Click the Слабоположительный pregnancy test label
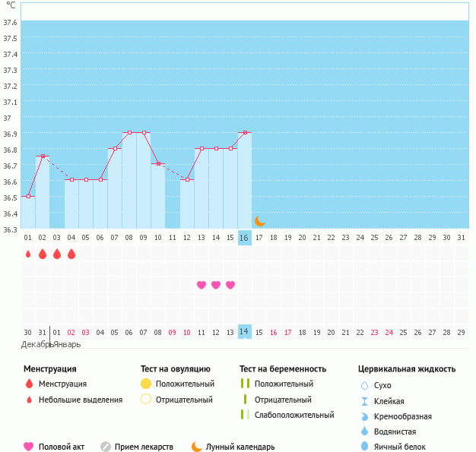 (x=294, y=415)
